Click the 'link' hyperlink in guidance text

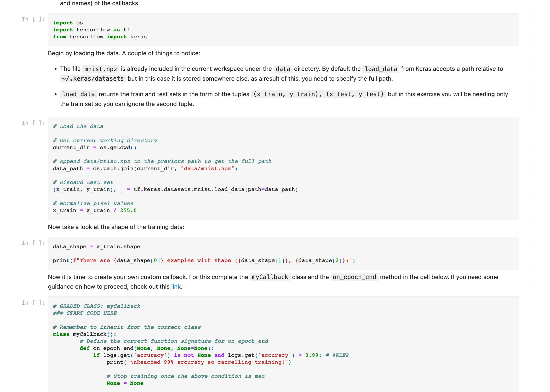(176, 286)
